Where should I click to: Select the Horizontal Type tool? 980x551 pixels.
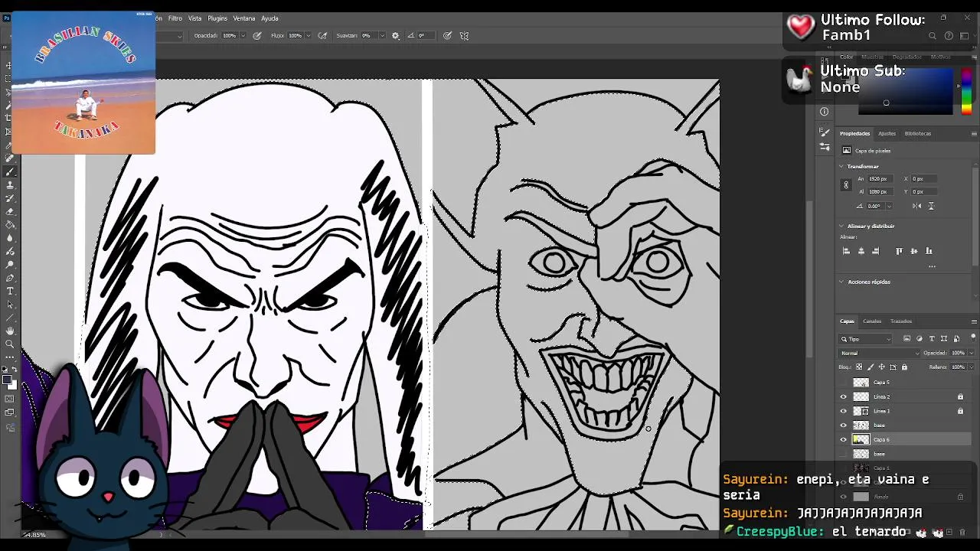point(10,292)
